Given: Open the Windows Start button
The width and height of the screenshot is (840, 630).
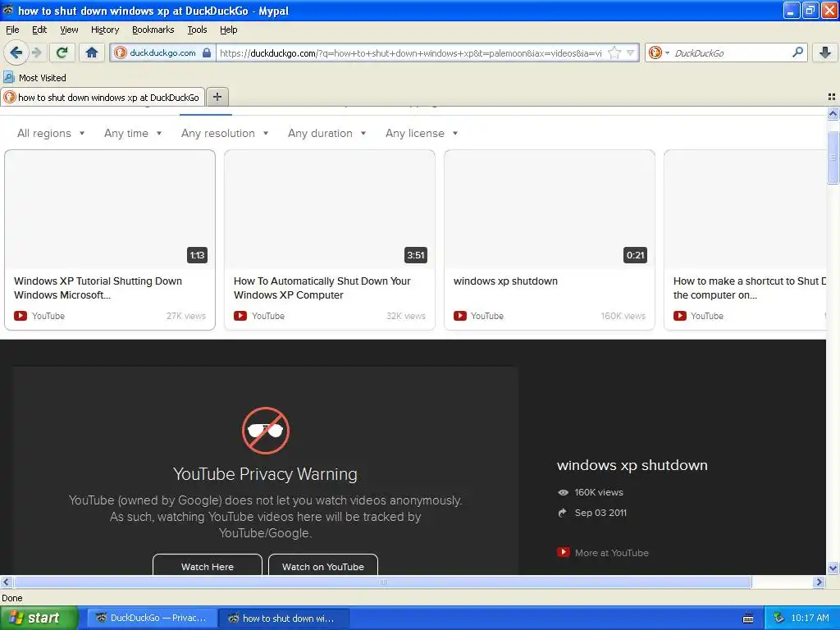Looking at the screenshot, I should pyautogui.click(x=39, y=618).
